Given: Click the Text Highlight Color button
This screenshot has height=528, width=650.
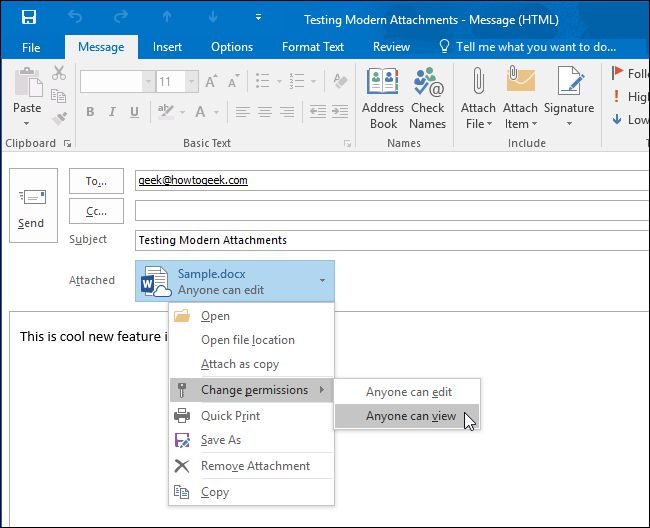Looking at the screenshot, I should tap(166, 111).
